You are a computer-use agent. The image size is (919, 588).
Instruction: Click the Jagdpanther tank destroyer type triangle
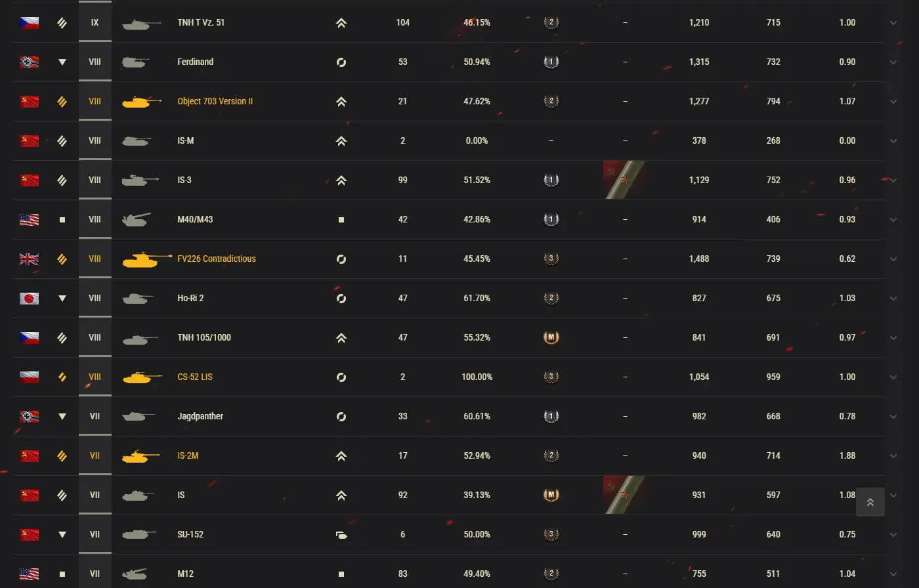point(62,416)
